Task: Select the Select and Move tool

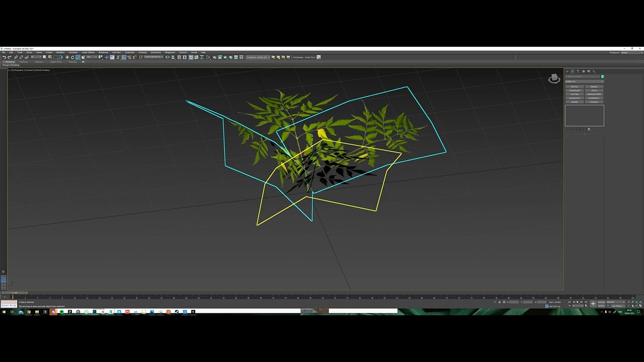Action: coord(67,57)
